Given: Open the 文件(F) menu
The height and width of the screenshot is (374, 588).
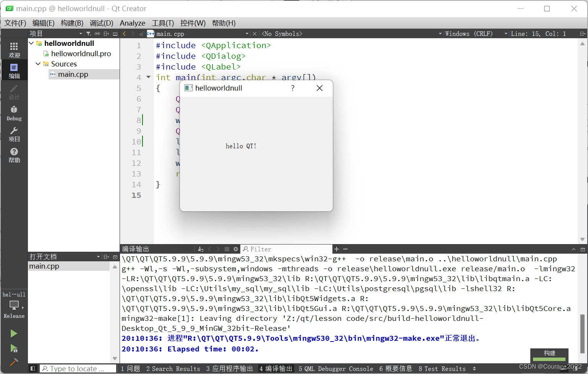Looking at the screenshot, I should [x=15, y=23].
